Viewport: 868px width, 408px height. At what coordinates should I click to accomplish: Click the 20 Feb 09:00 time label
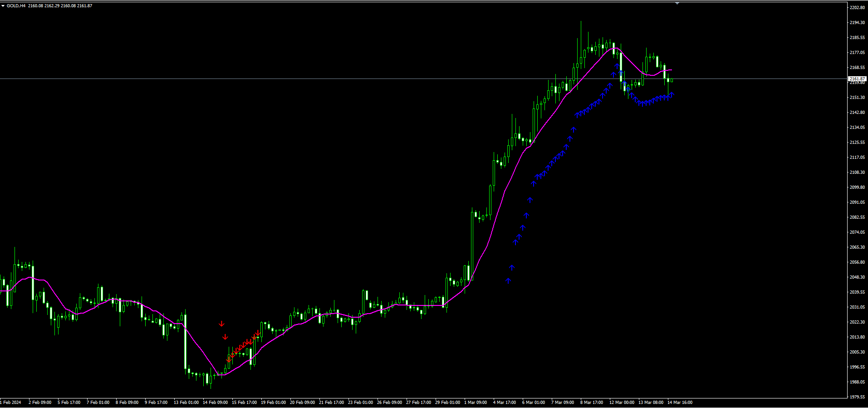[302, 403]
